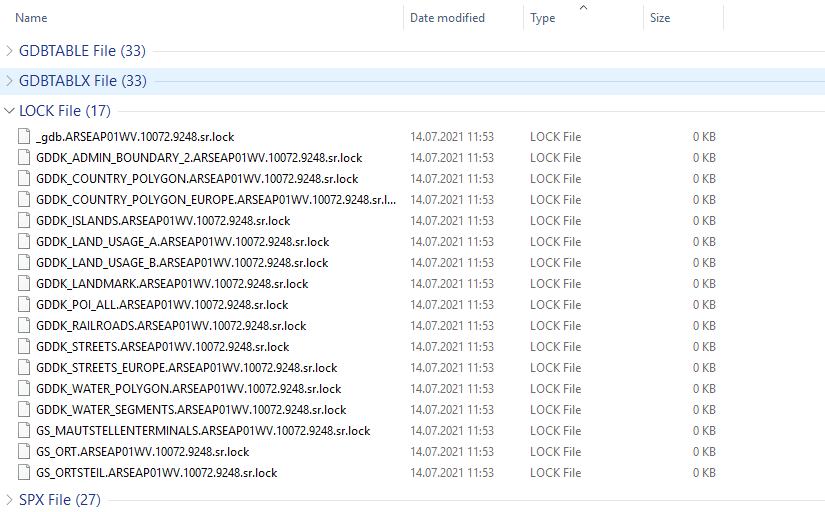This screenshot has width=825, height=512.
Task: Click file icon of GS_ORTSTEIL lock file
Action: pos(24,473)
